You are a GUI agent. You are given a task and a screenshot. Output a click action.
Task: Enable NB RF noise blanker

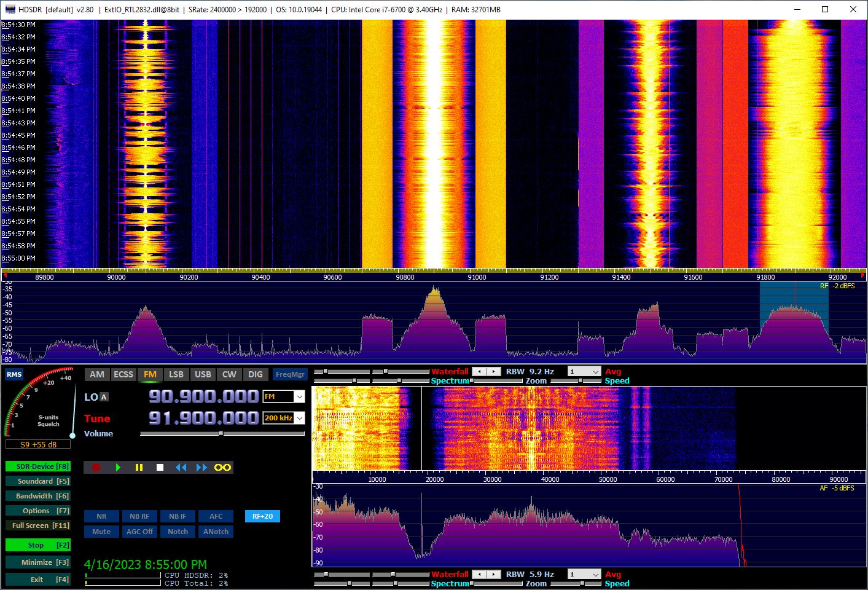139,516
